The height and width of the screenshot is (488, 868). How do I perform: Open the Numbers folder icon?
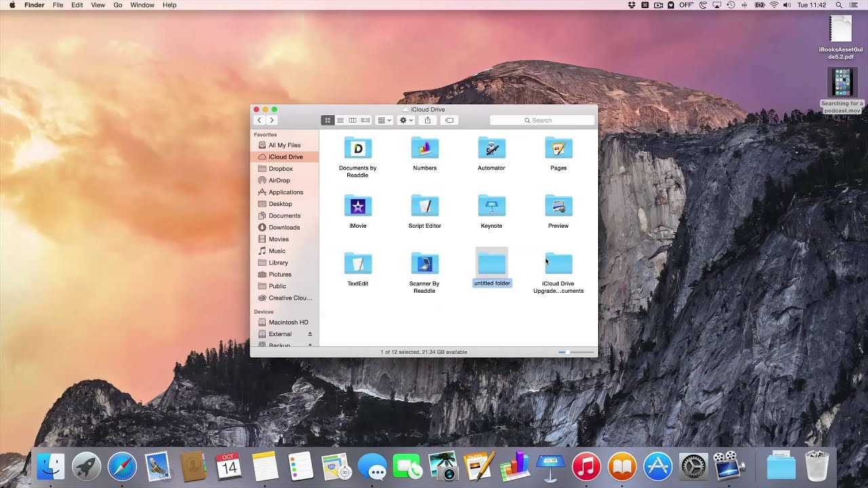425,148
